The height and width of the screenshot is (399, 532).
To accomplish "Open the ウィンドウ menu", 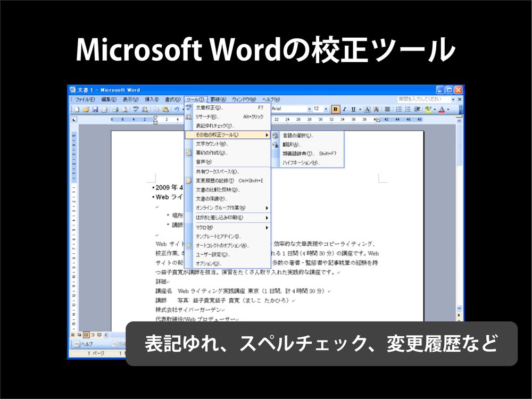I will tap(244, 99).
